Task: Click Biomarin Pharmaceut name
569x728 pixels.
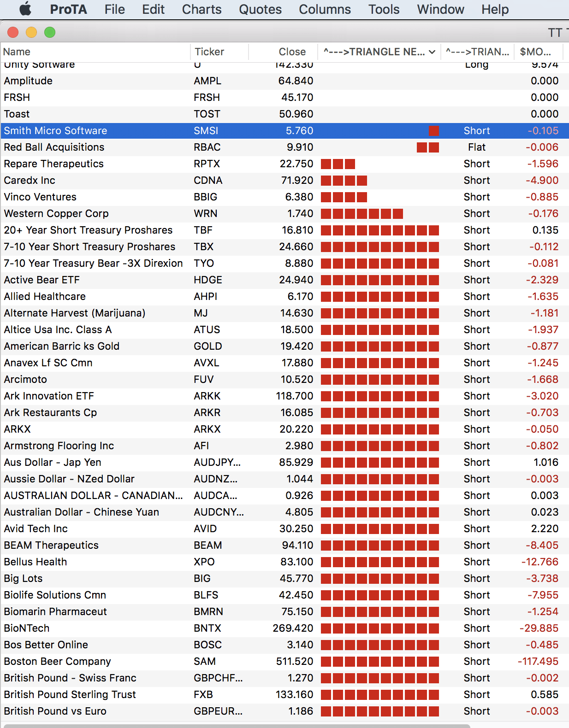Action: [x=55, y=612]
